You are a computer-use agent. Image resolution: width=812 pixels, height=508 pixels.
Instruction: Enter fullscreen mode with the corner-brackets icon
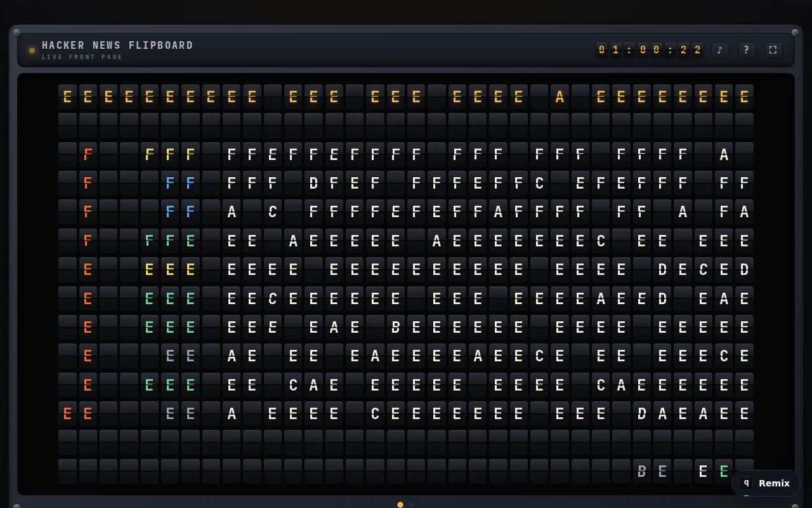(x=773, y=50)
